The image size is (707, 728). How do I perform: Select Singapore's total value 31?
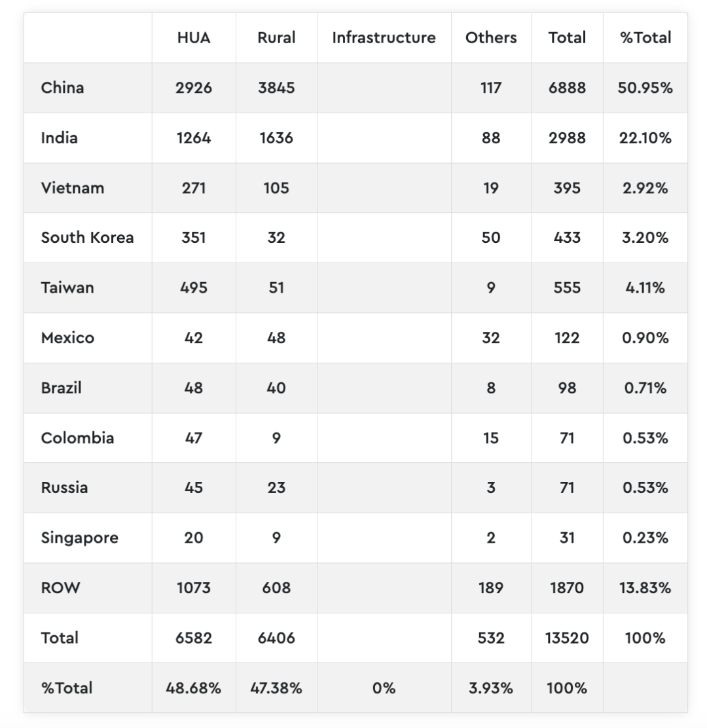point(567,538)
